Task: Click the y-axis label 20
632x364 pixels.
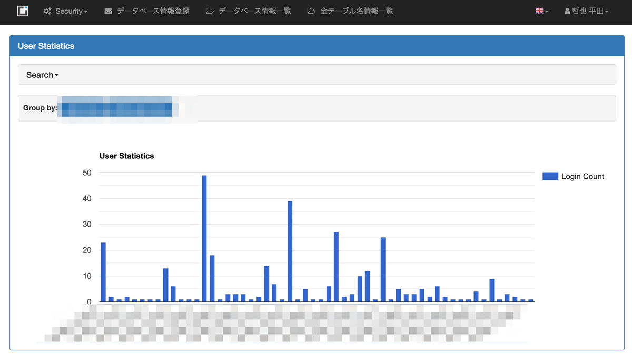Action: click(x=87, y=250)
